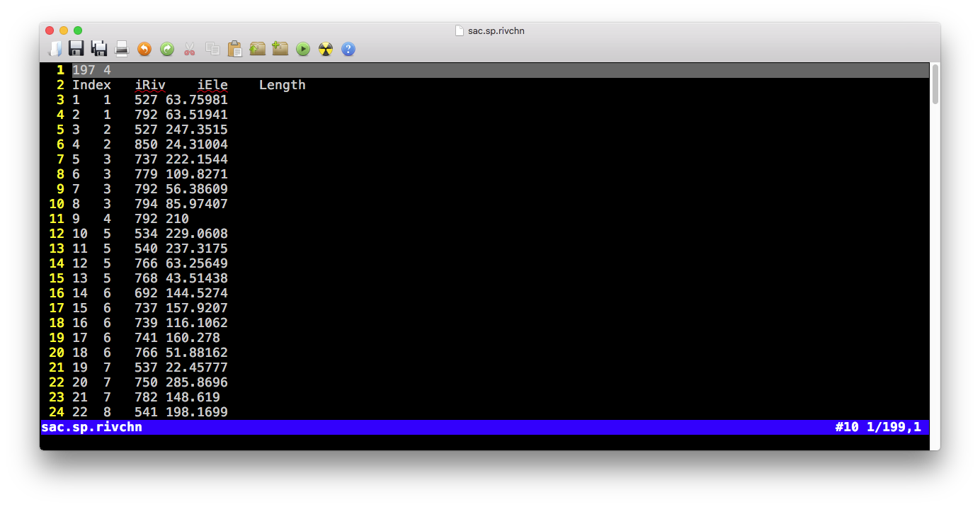This screenshot has width=980, height=507.
Task: Click value 222.1544
Action: (x=197, y=159)
